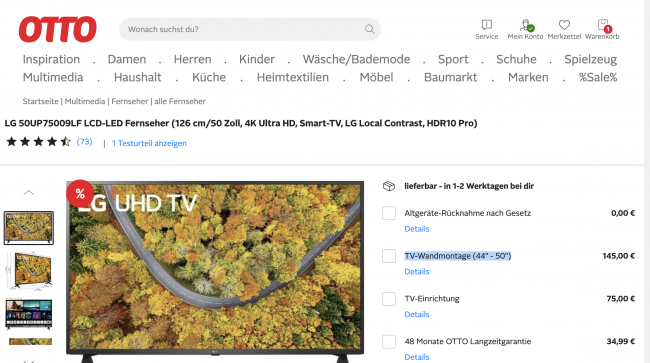Click the Fernseher breadcrumb link
This screenshot has width=650, height=363.
pyautogui.click(x=129, y=101)
